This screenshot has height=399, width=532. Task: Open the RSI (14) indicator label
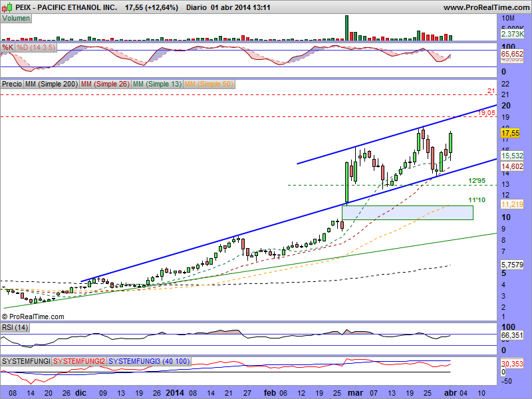[15, 327]
